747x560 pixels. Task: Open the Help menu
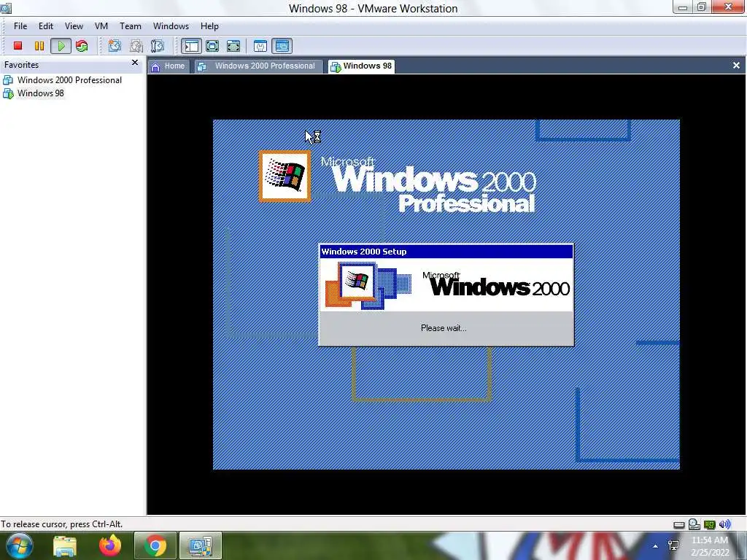coord(209,26)
